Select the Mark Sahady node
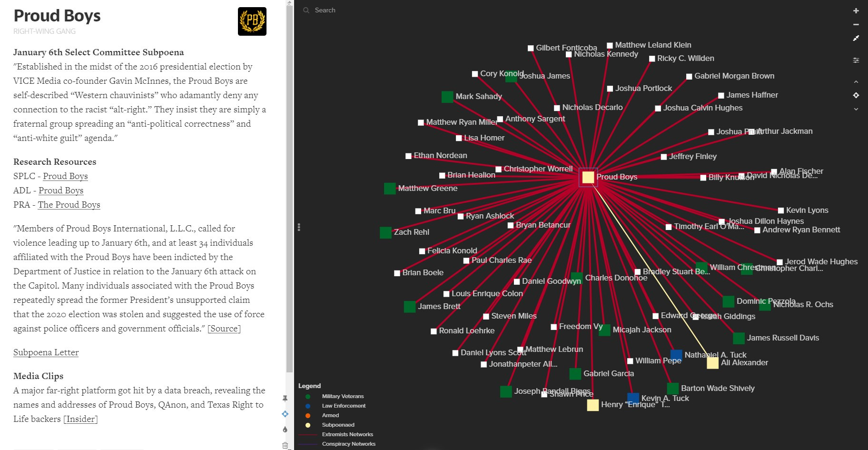The image size is (868, 450). tap(447, 97)
